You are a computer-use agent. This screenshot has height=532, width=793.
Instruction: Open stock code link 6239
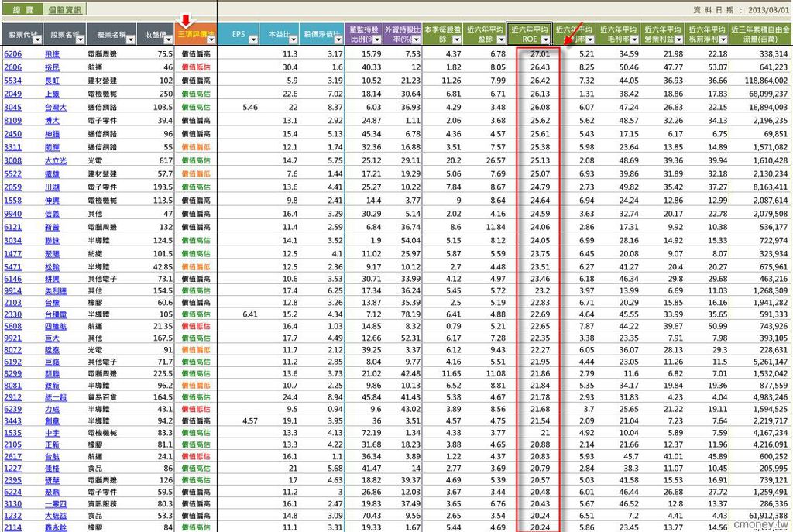pos(13,409)
